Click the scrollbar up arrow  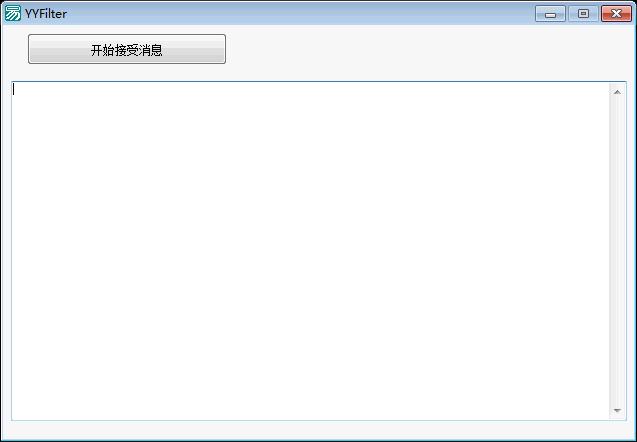click(x=617, y=92)
